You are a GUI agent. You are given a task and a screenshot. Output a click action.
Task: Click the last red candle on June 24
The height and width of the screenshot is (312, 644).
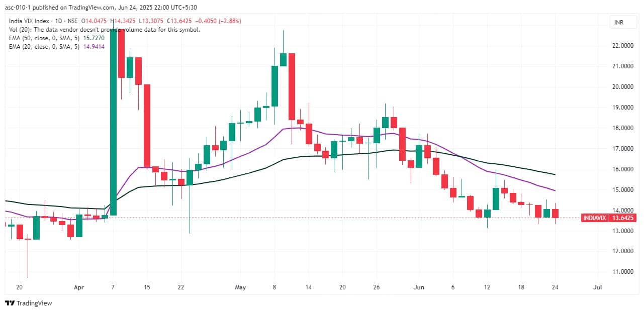click(x=555, y=214)
